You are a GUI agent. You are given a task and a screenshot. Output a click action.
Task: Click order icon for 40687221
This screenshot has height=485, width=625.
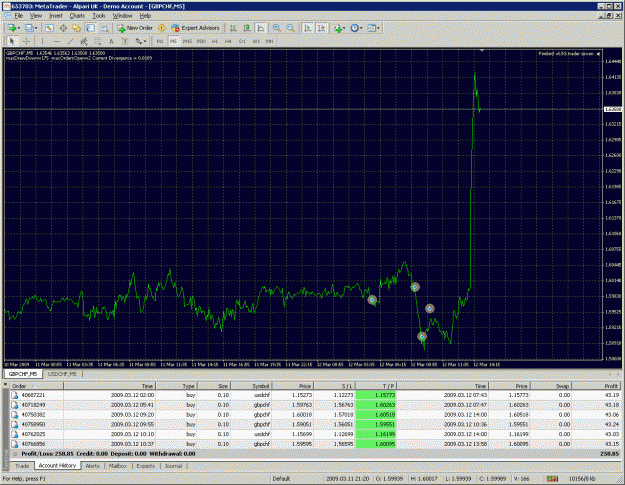click(15, 395)
